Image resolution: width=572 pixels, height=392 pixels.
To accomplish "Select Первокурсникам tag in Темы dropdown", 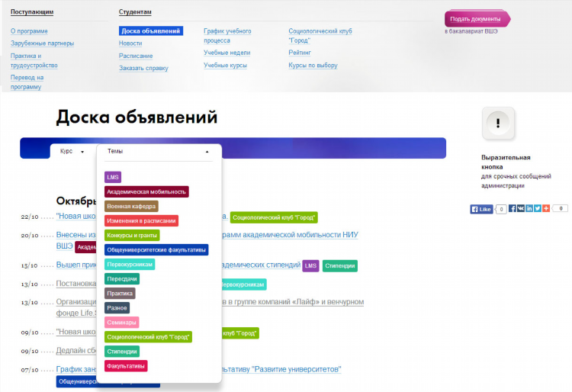I will tap(130, 265).
